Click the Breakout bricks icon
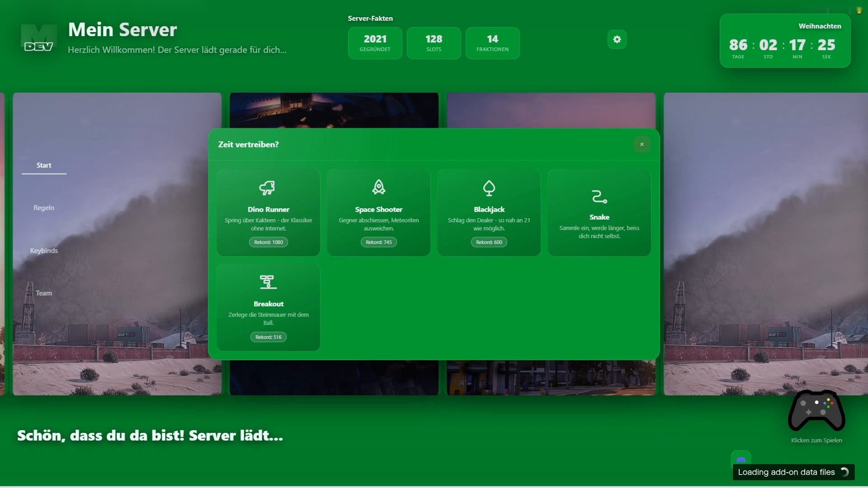 point(268,282)
